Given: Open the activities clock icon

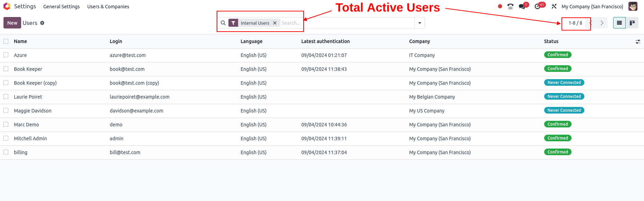Looking at the screenshot, I should pos(537,6).
